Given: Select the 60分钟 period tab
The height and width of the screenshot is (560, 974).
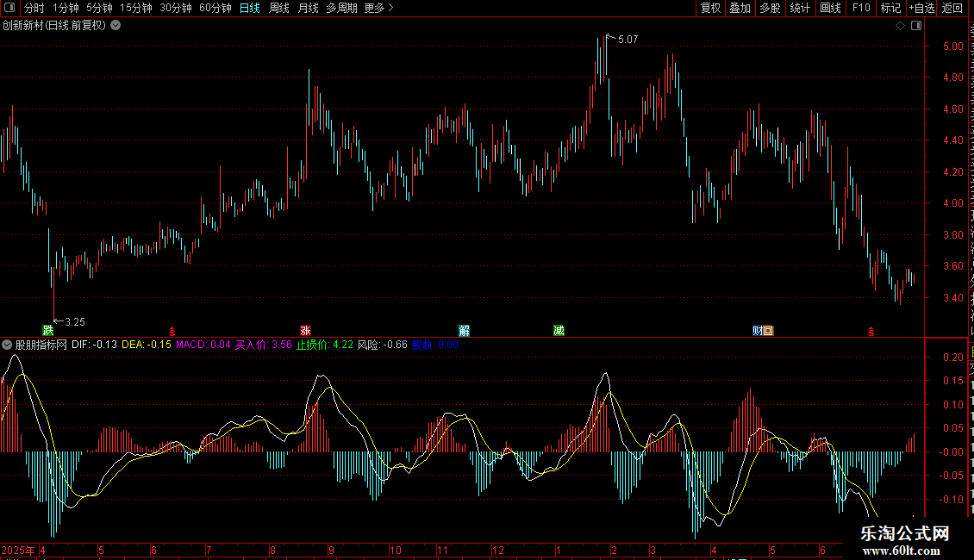Looking at the screenshot, I should pyautogui.click(x=215, y=8).
